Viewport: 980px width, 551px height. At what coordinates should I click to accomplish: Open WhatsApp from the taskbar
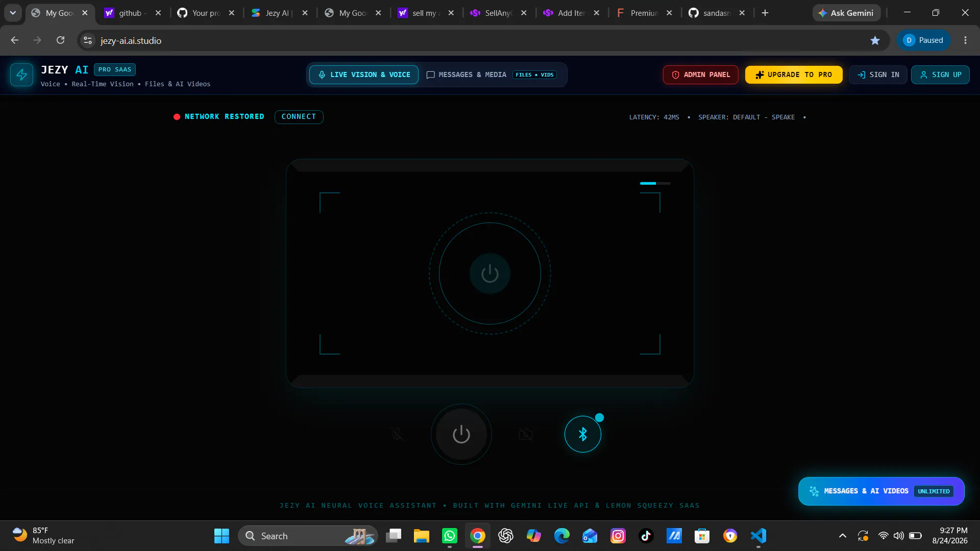pyautogui.click(x=449, y=536)
